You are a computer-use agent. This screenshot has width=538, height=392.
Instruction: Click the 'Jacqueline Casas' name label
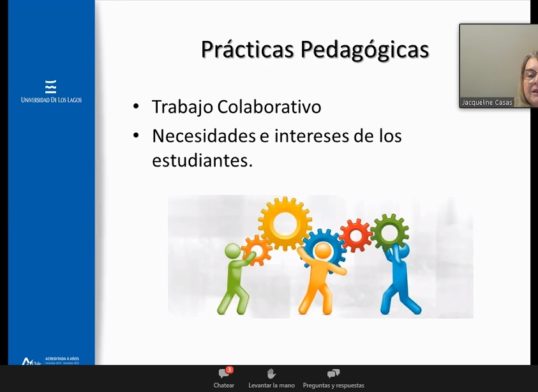(x=487, y=102)
